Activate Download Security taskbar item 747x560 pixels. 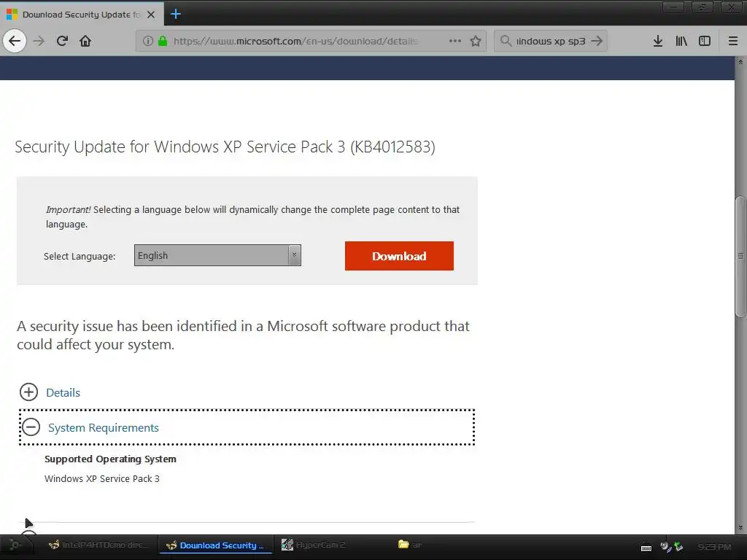216,545
